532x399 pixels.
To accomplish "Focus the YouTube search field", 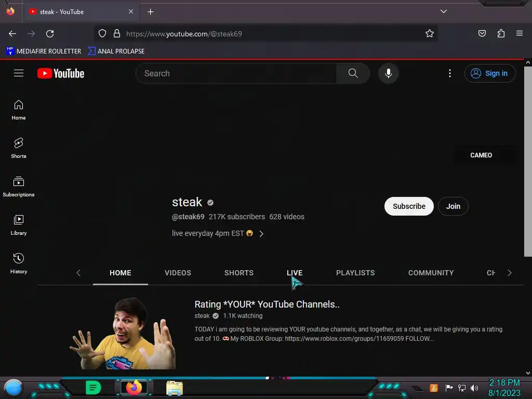I will click(236, 73).
